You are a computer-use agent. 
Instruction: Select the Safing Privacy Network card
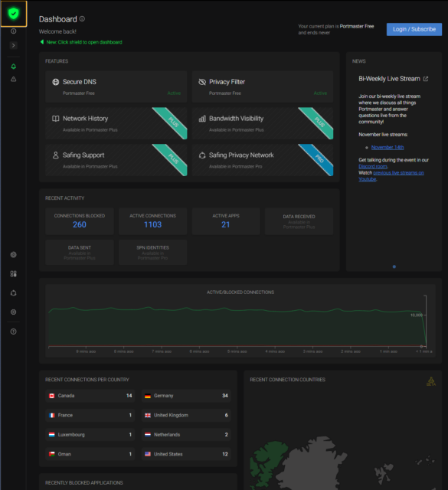263,160
